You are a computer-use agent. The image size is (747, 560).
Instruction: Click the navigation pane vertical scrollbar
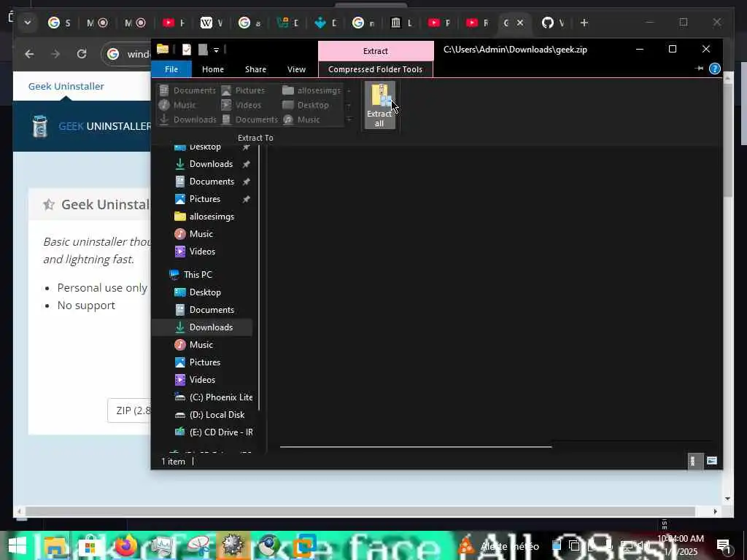[x=259, y=278]
